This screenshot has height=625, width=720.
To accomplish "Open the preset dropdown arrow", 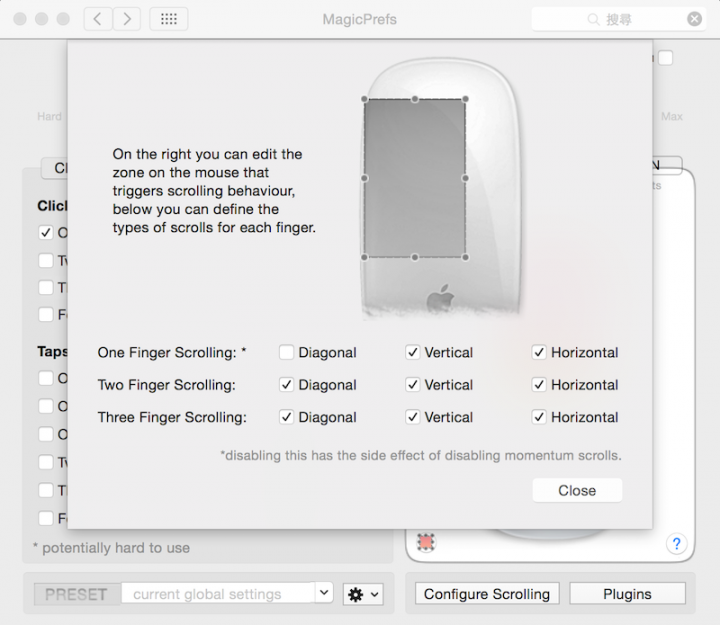I will click(324, 592).
